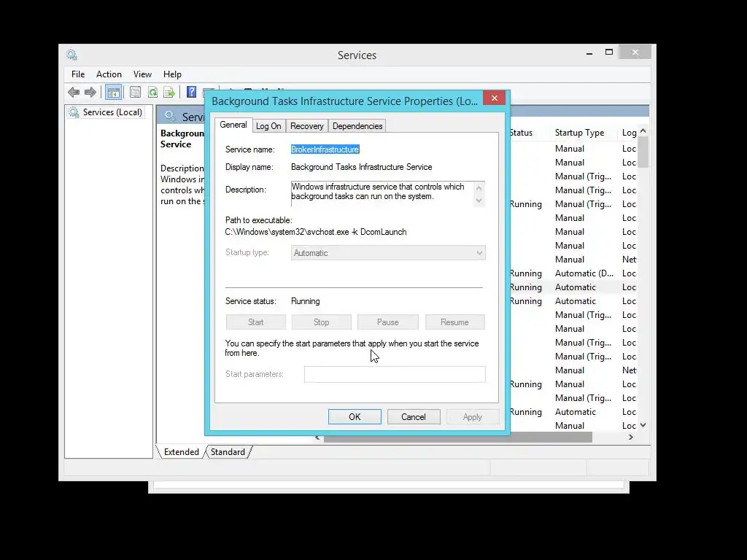Click the Back arrow in Services toolbar
Image resolution: width=747 pixels, height=560 pixels.
(x=74, y=92)
